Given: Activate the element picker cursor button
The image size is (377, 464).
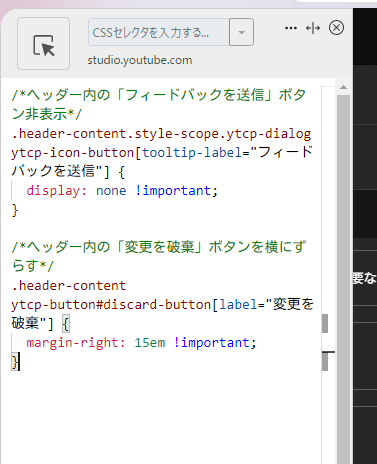Looking at the screenshot, I should [x=43, y=44].
